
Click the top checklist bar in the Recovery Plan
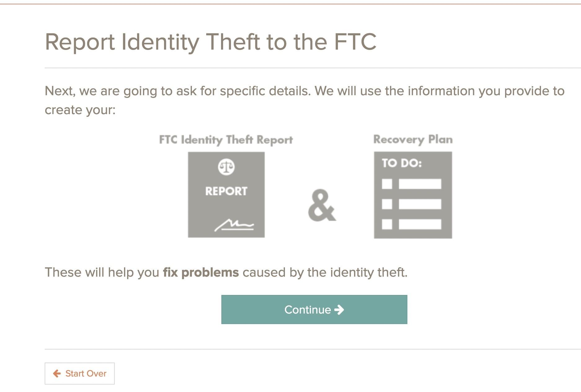[421, 184]
